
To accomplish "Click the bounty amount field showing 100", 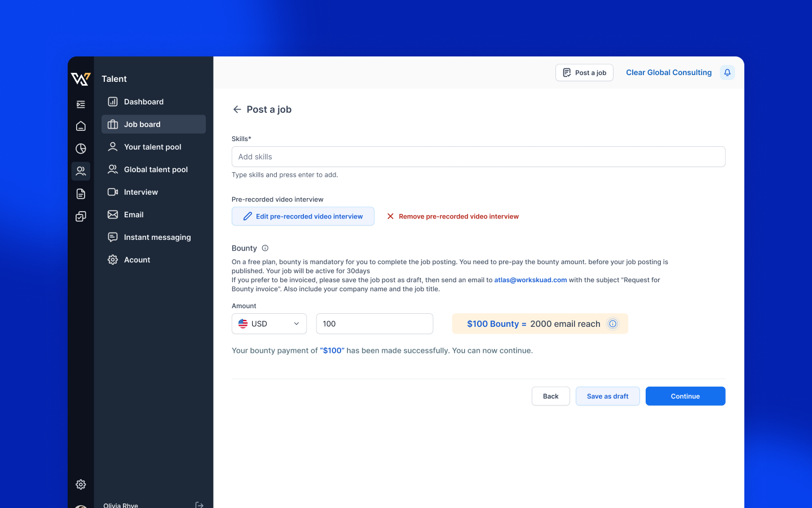I will coord(374,324).
